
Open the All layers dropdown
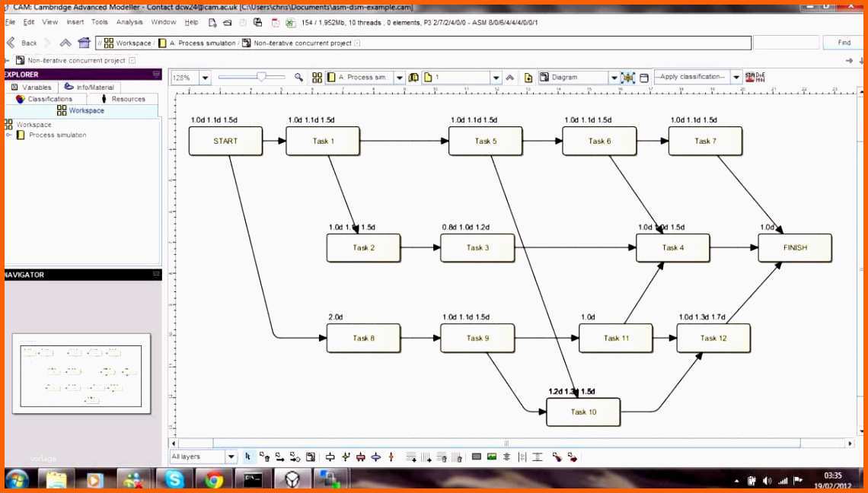[231, 456]
